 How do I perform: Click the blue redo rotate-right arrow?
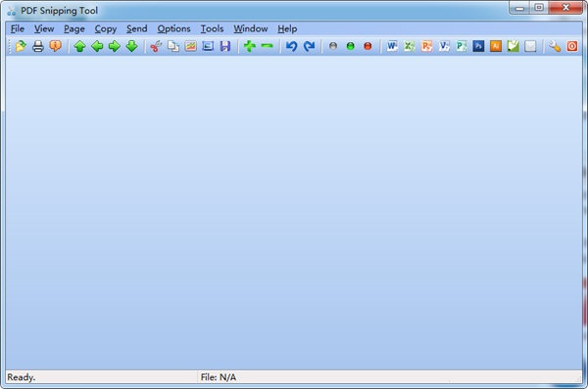coord(309,46)
